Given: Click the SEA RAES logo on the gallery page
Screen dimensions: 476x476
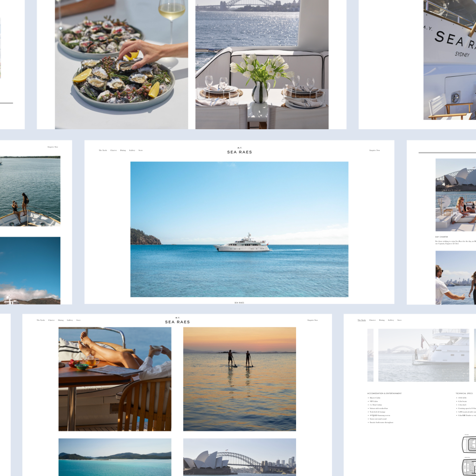Looking at the screenshot, I should pos(177,321).
